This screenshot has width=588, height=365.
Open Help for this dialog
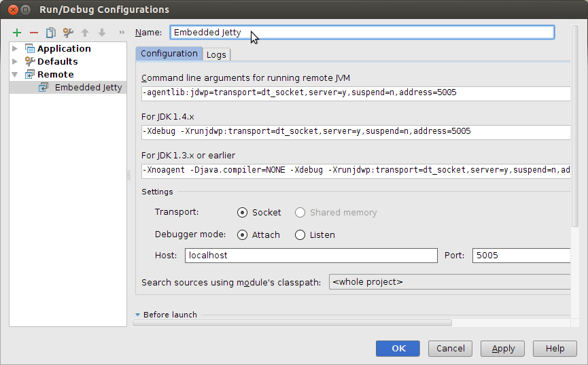(555, 349)
